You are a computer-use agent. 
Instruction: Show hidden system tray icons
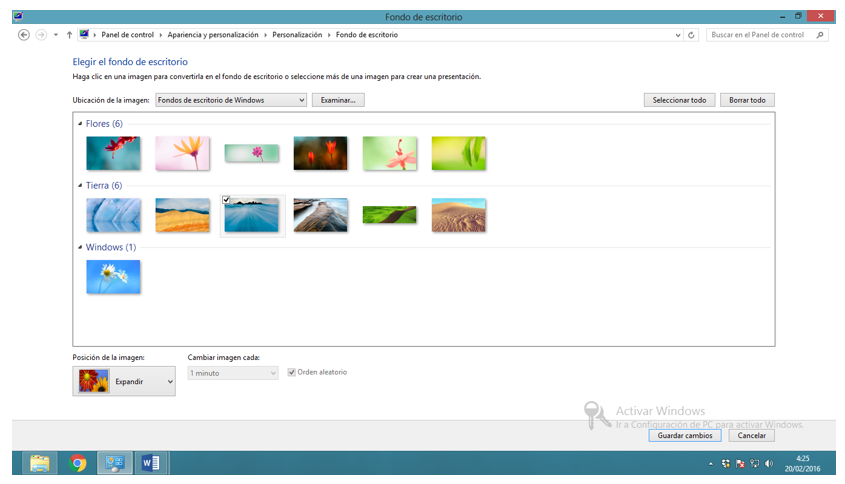point(711,464)
